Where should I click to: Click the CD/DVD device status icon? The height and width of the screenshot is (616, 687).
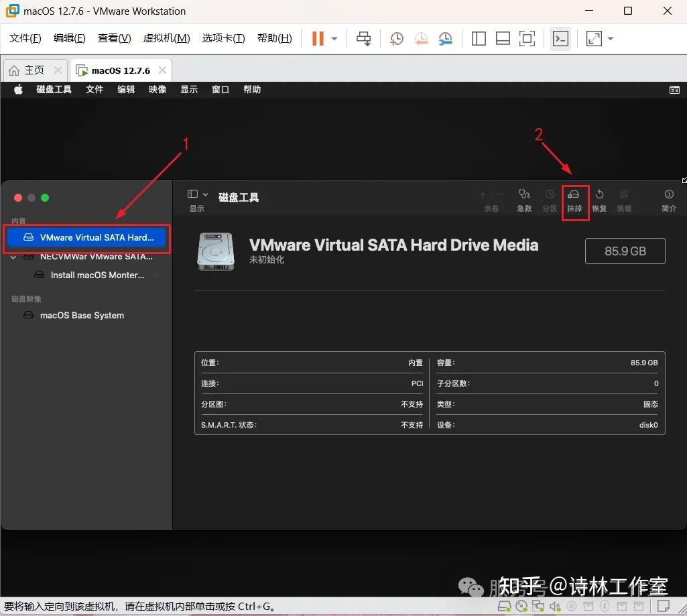(x=521, y=606)
